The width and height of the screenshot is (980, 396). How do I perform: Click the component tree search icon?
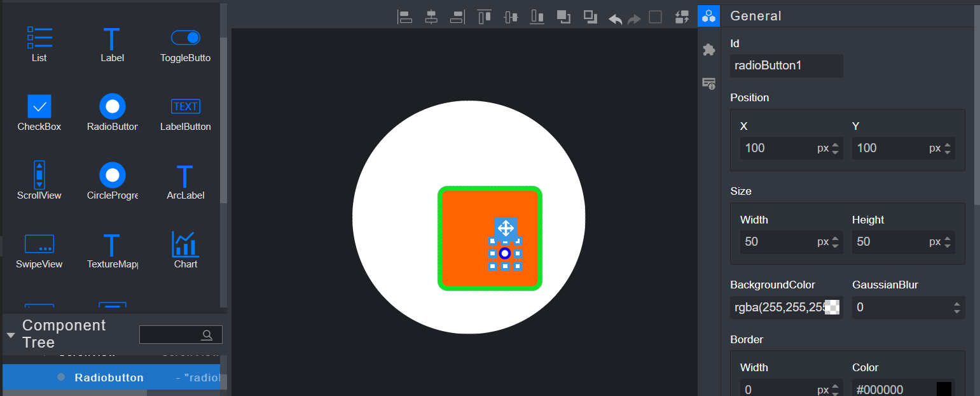pyautogui.click(x=207, y=335)
